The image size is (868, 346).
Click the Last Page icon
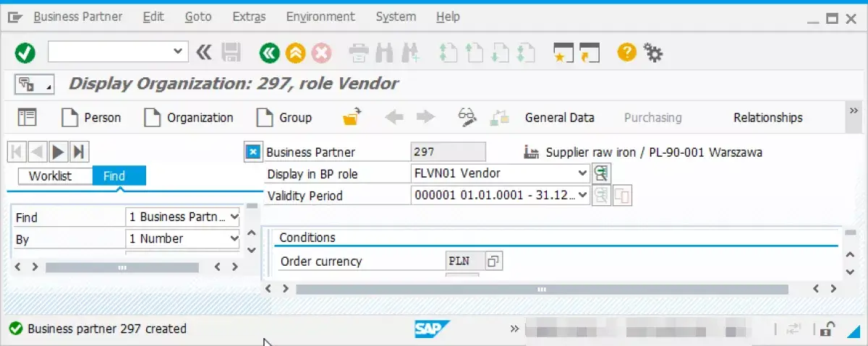(525, 52)
